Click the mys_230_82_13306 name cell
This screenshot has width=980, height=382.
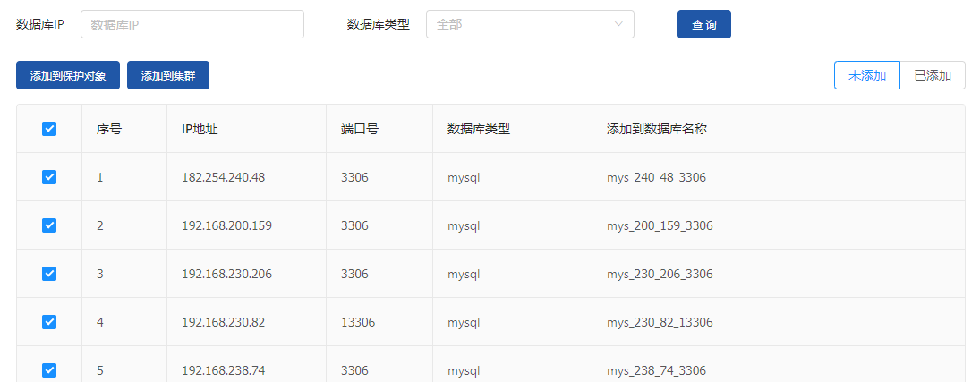660,322
